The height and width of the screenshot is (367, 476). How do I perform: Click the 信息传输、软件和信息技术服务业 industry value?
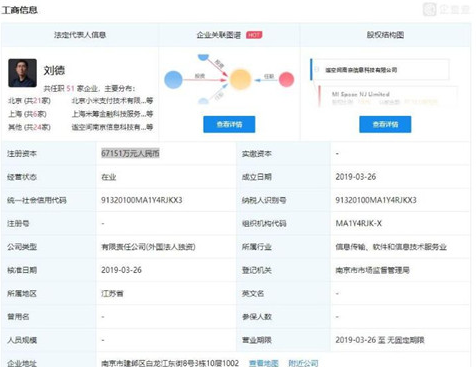pos(391,247)
